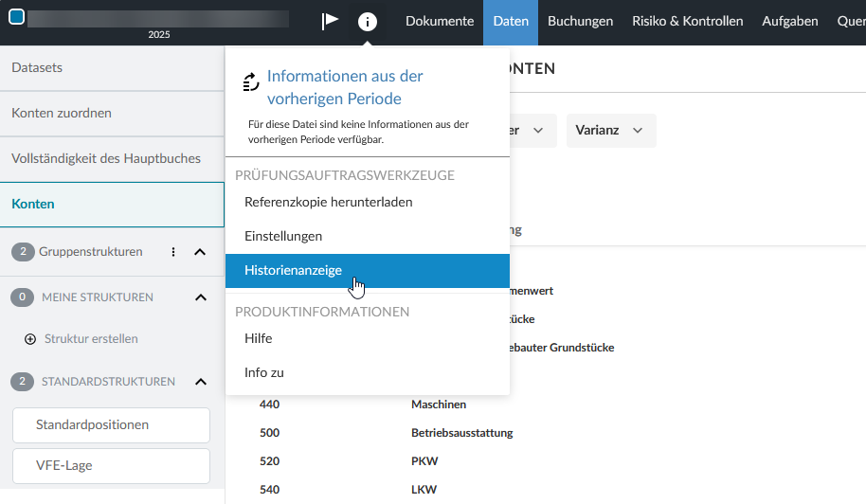The image size is (866, 504).
Task: Click account number 520
Action: click(x=269, y=461)
